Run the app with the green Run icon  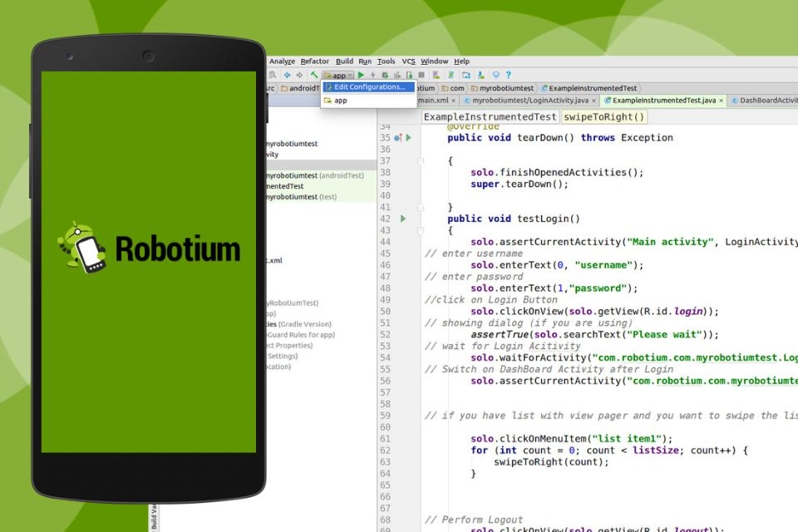coord(361,75)
